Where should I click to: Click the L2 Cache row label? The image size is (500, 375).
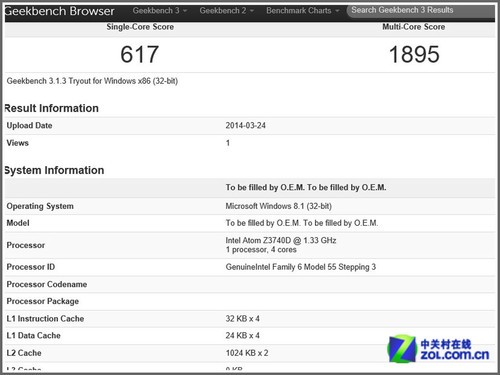(x=24, y=353)
